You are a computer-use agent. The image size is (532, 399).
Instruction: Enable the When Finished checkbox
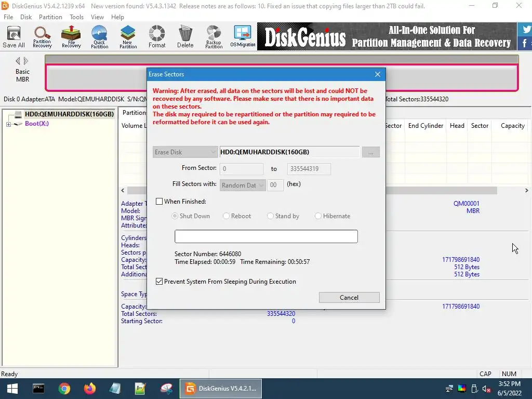[x=159, y=202]
